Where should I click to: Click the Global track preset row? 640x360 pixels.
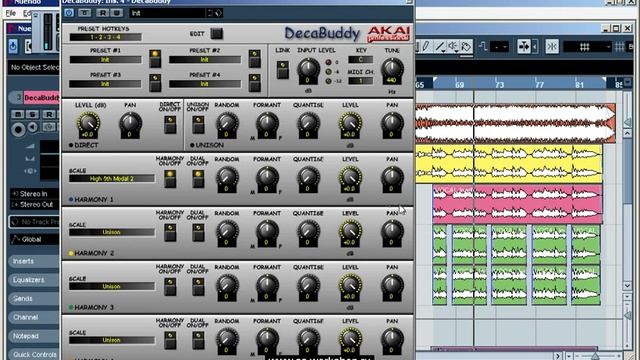click(x=34, y=240)
